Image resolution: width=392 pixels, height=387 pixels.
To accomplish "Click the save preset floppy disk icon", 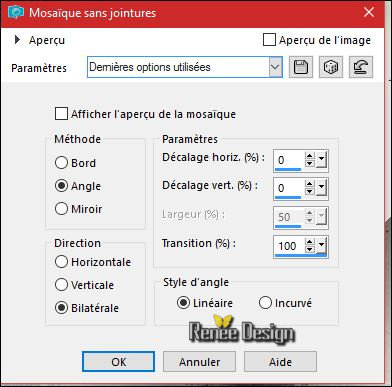I will click(301, 67).
